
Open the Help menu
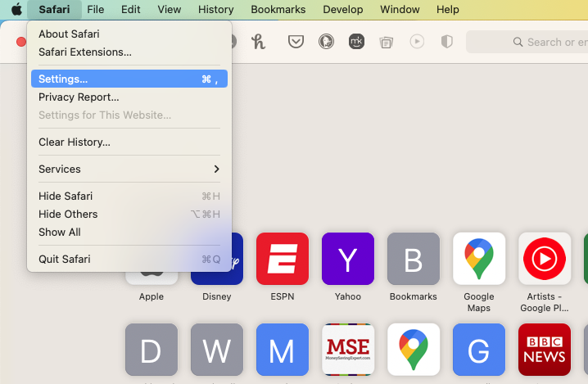[447, 9]
